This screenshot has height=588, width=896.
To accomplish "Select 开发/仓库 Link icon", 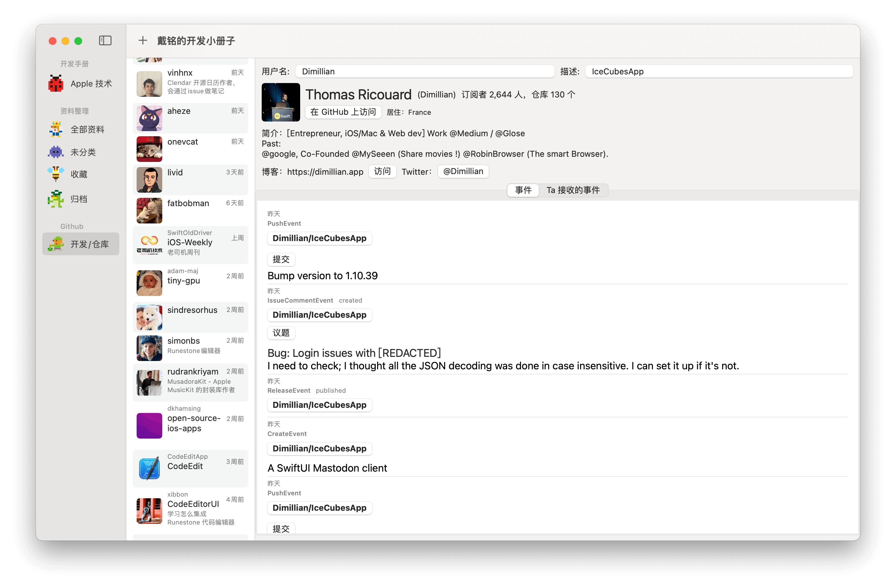I will [x=56, y=244].
